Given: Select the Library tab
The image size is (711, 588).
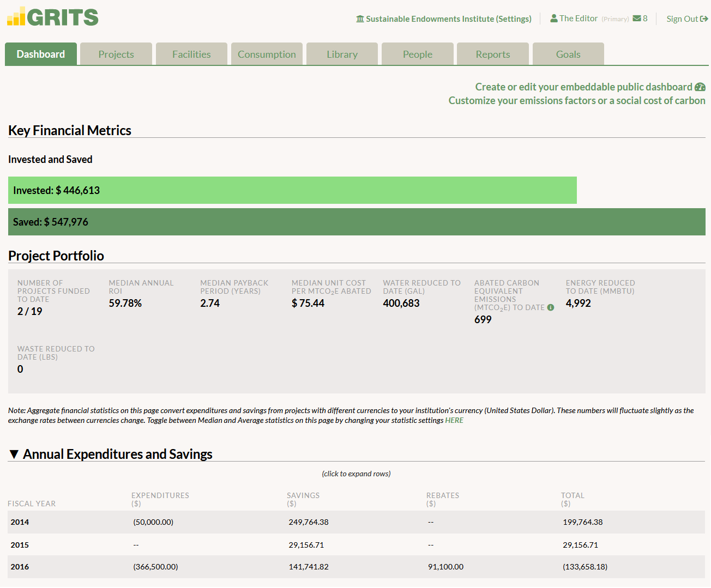Looking at the screenshot, I should (342, 54).
